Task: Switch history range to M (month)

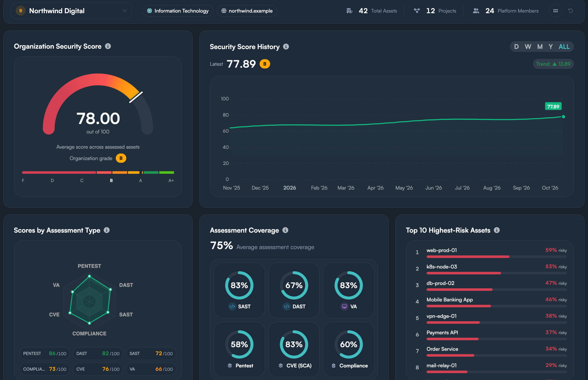Action: [x=540, y=47]
